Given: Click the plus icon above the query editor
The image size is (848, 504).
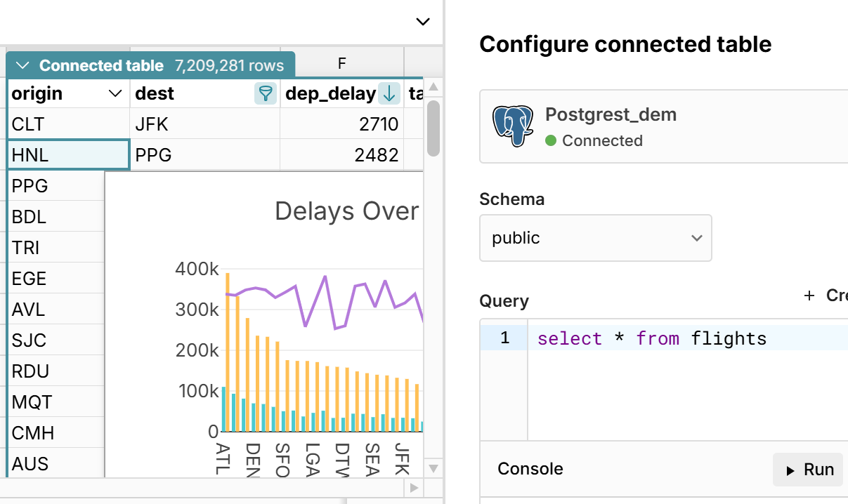Looking at the screenshot, I should pos(809,296).
